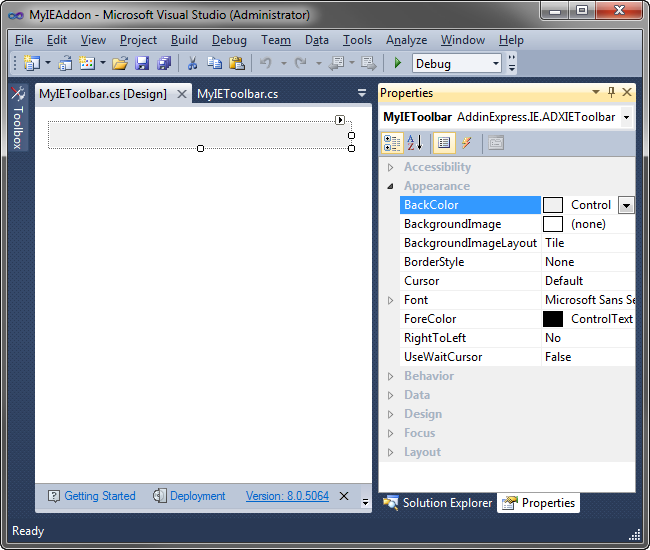Click the Open File folder icon
The height and width of the screenshot is (550, 650).
tap(120, 63)
